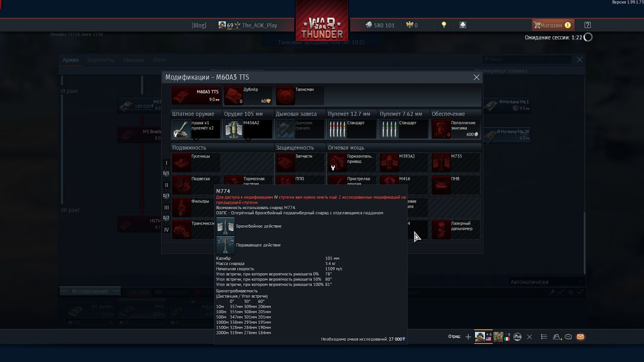The image size is (644, 362).
Task: Open the contacts icon in bottom bar
Action: pyautogui.click(x=557, y=337)
